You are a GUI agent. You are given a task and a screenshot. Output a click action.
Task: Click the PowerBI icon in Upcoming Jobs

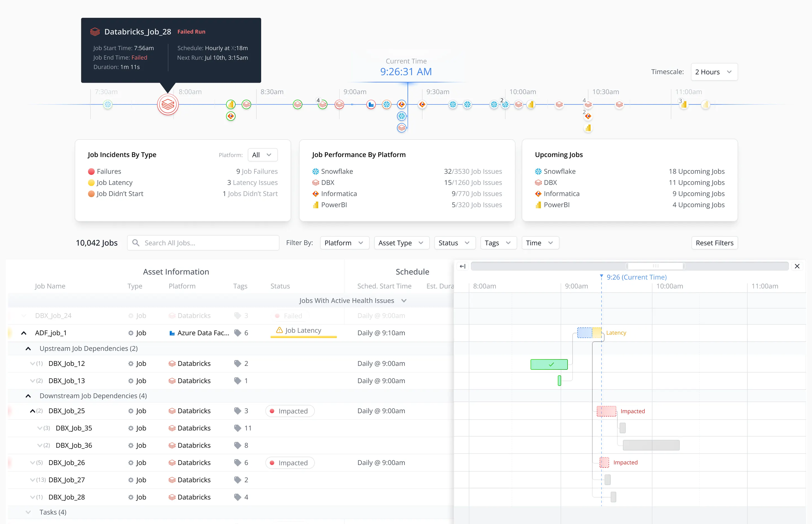point(538,205)
